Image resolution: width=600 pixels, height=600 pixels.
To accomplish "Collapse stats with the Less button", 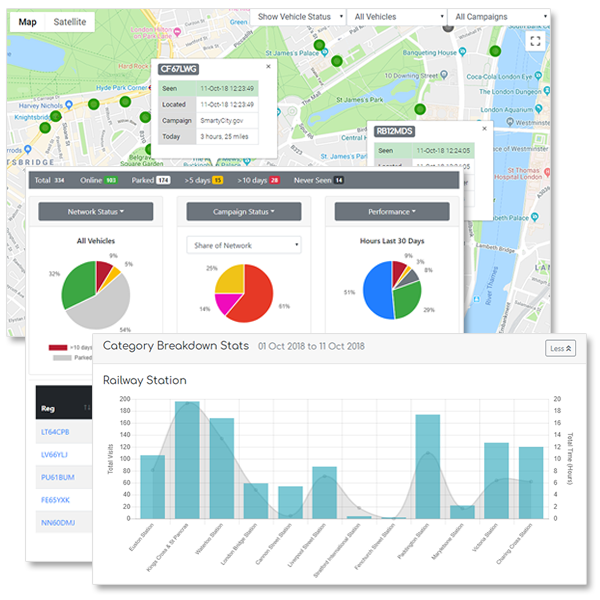I will coord(560,348).
